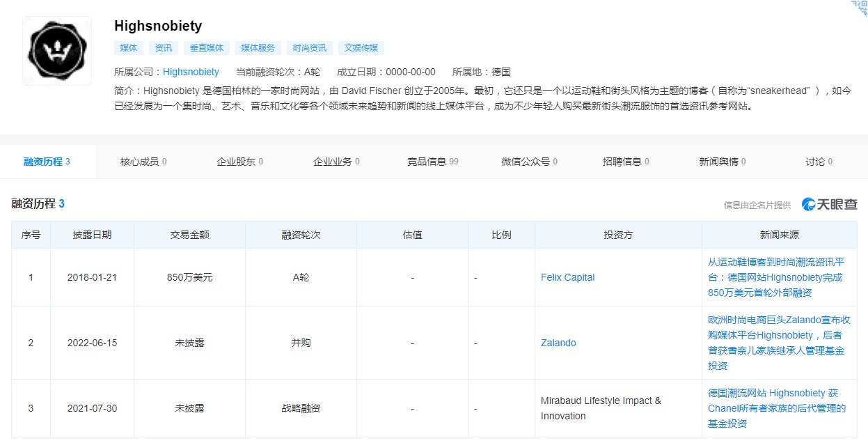This screenshot has width=868, height=443.
Task: Open the Felix Capital investor link
Action: point(567,277)
